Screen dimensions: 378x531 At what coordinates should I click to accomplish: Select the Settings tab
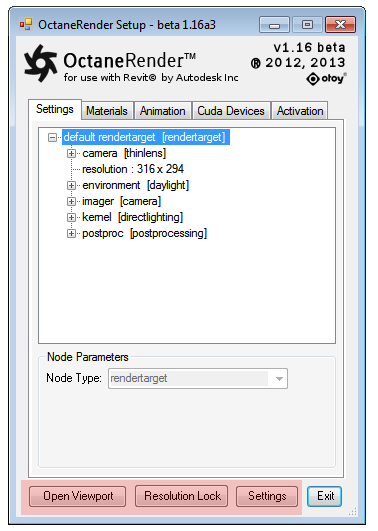(55, 109)
